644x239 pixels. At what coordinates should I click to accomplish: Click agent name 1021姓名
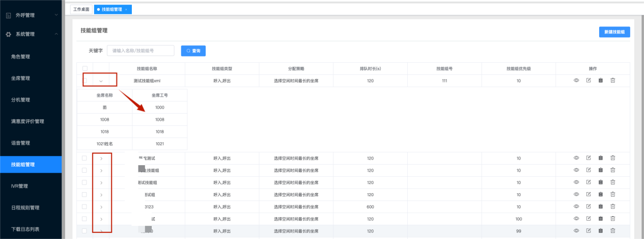(104, 144)
